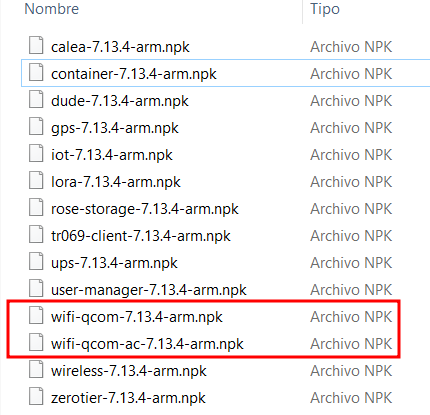Select the wireless-7.13.4-arm.npk file icon
Screen dimensions: 430x415
(x=36, y=369)
